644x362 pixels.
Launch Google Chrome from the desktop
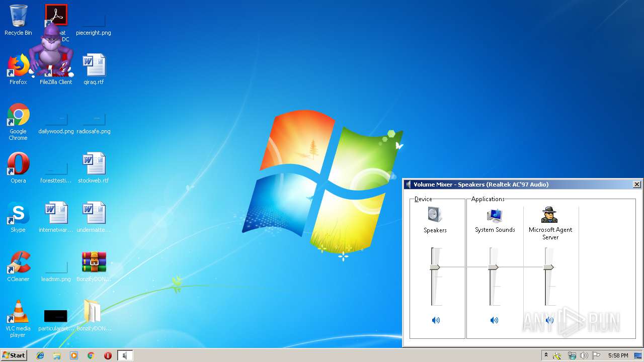point(18,122)
